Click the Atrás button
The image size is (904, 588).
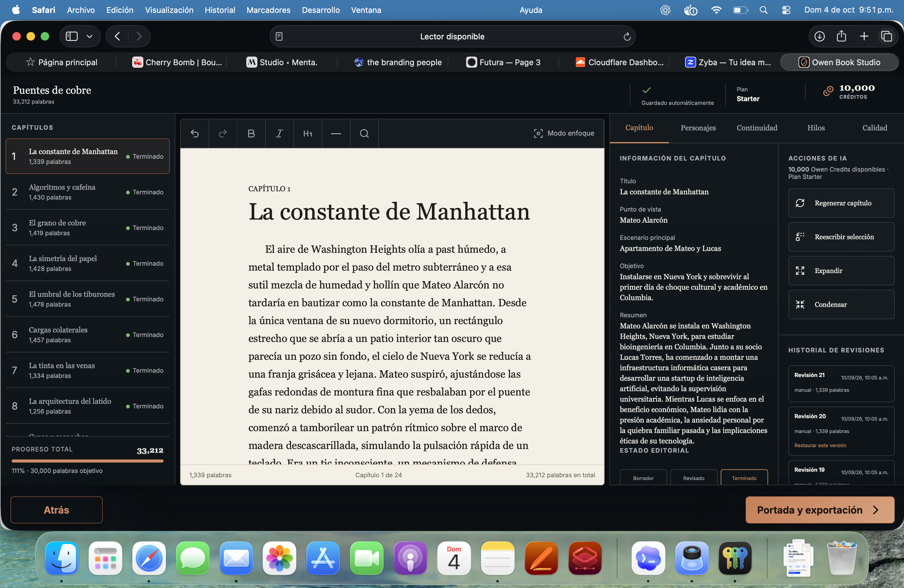[x=57, y=509]
